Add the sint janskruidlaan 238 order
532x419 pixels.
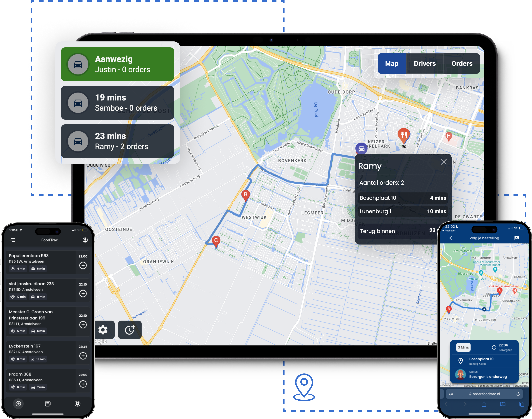[83, 294]
